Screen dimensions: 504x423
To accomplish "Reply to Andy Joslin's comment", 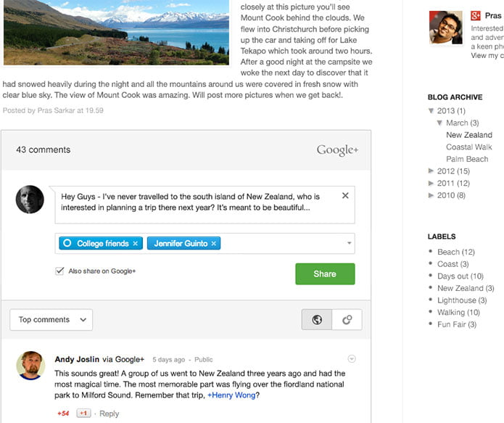I will pyautogui.click(x=109, y=414).
